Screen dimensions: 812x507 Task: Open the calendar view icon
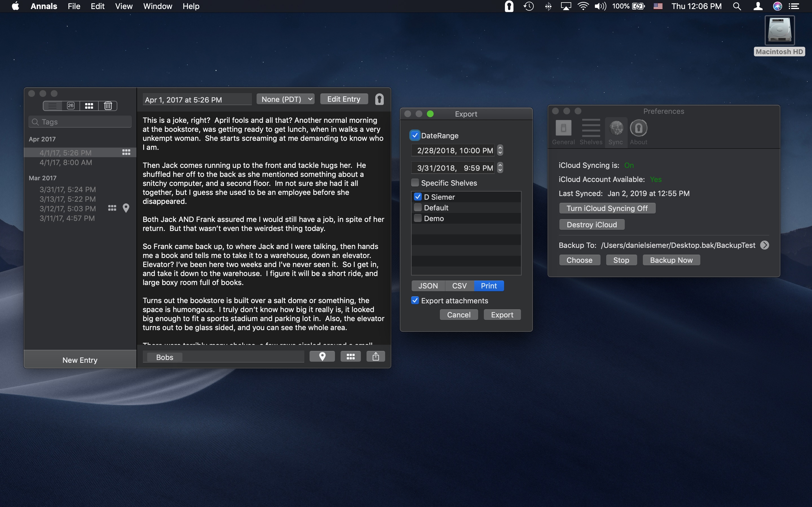(x=70, y=106)
